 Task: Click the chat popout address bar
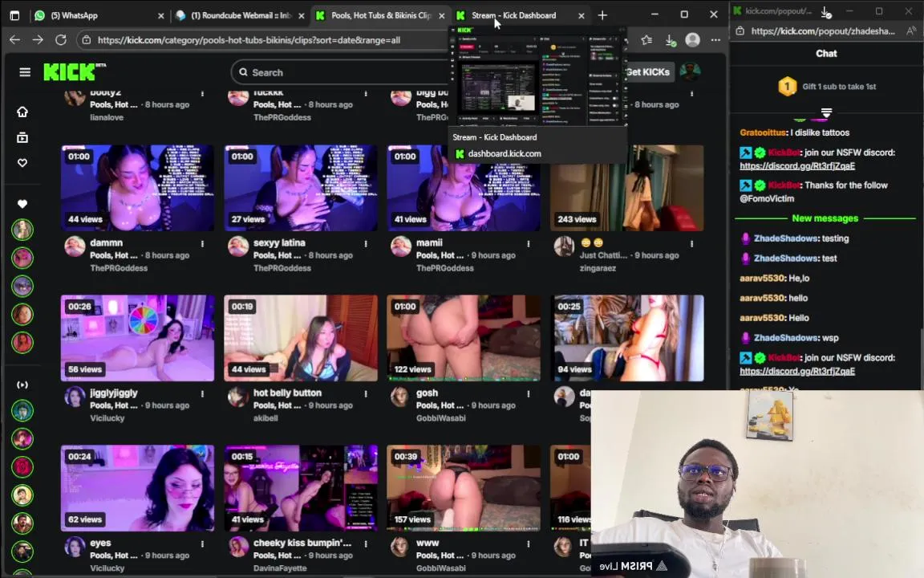pyautogui.click(x=823, y=31)
